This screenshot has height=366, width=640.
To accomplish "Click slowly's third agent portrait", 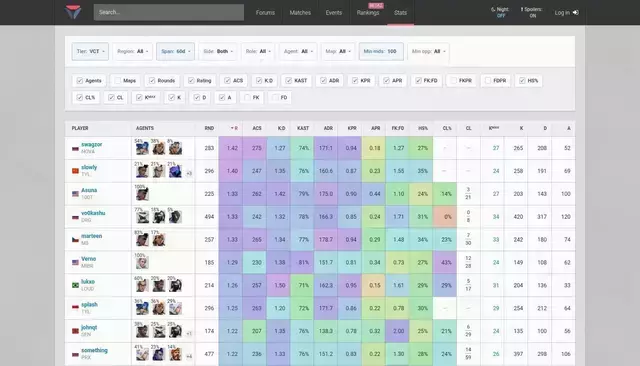I will [x=175, y=171].
